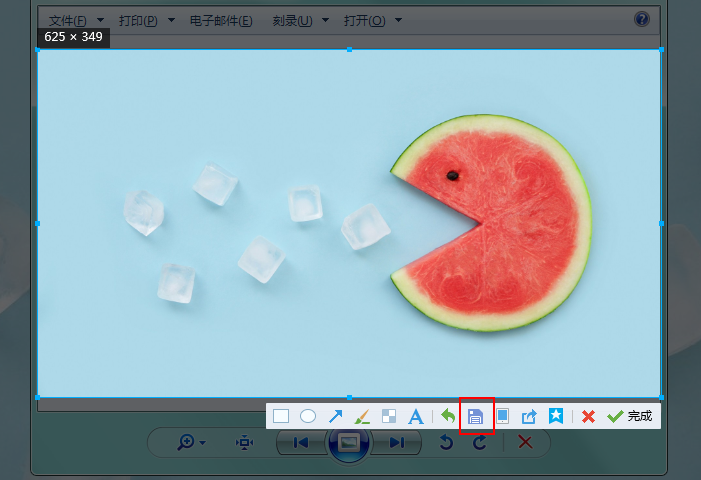Rotate the photo counterclockwise
Image resolution: width=701 pixels, height=480 pixels.
446,442
